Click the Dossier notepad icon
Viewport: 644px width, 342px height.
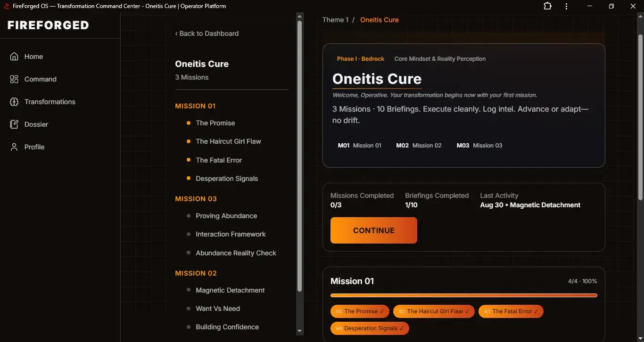click(x=14, y=124)
